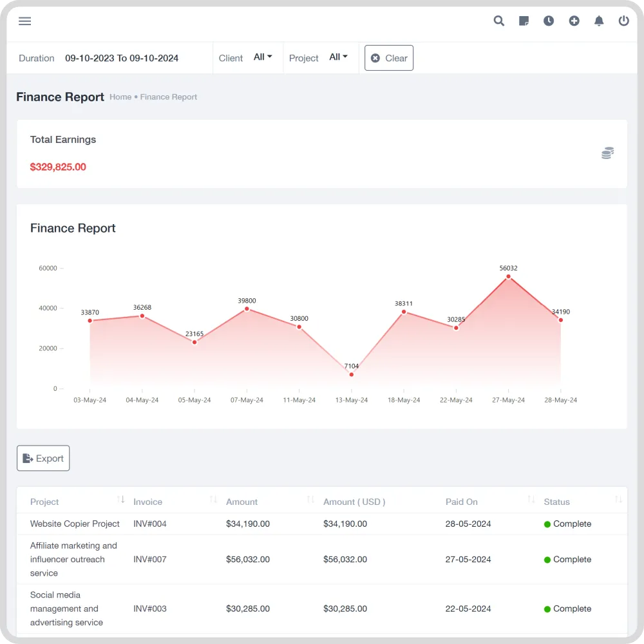This screenshot has height=644, width=644.
Task: Click the export arrow icon inside Export button
Action: (x=28, y=458)
